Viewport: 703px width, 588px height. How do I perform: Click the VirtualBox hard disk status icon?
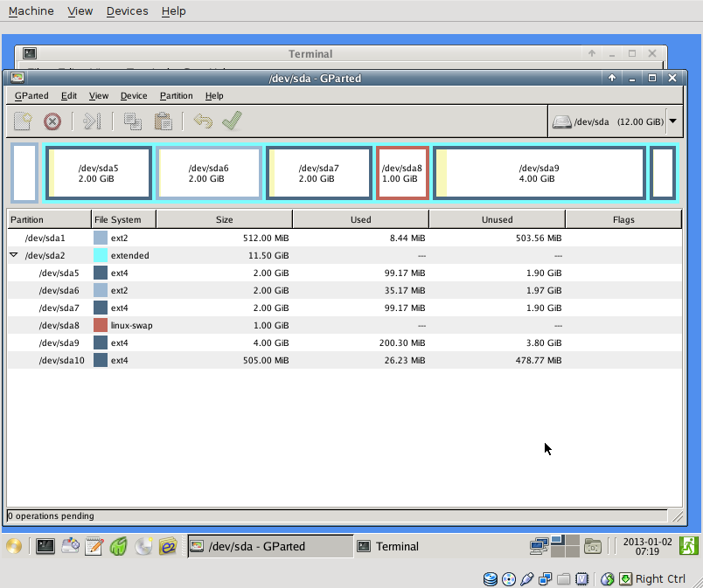click(x=490, y=579)
